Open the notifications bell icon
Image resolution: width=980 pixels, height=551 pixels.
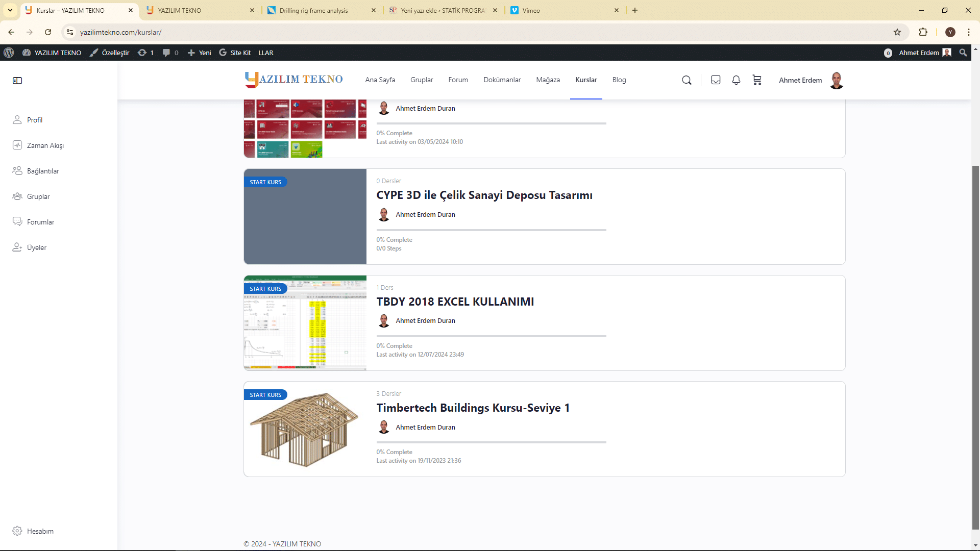(736, 80)
